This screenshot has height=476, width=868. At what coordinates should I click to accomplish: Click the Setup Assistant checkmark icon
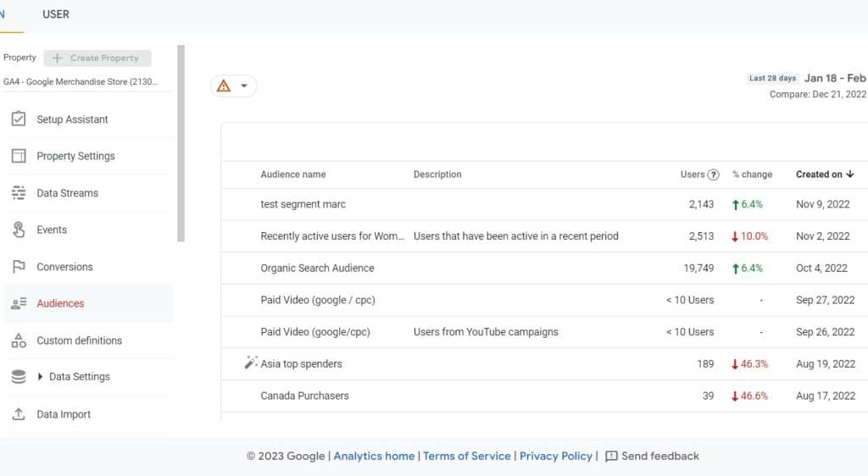(19, 119)
